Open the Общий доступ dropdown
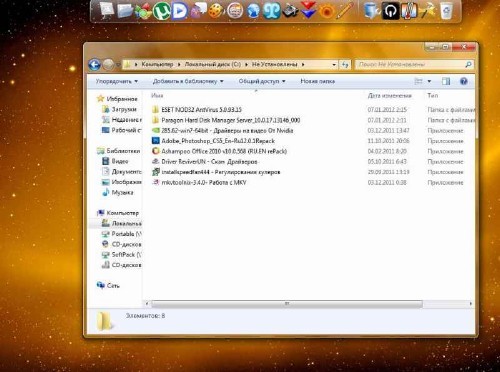This screenshot has width=500, height=372. [262, 81]
